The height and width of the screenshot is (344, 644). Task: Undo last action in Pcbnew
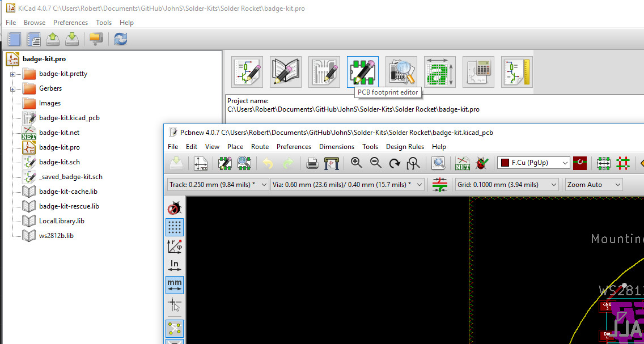pyautogui.click(x=268, y=163)
